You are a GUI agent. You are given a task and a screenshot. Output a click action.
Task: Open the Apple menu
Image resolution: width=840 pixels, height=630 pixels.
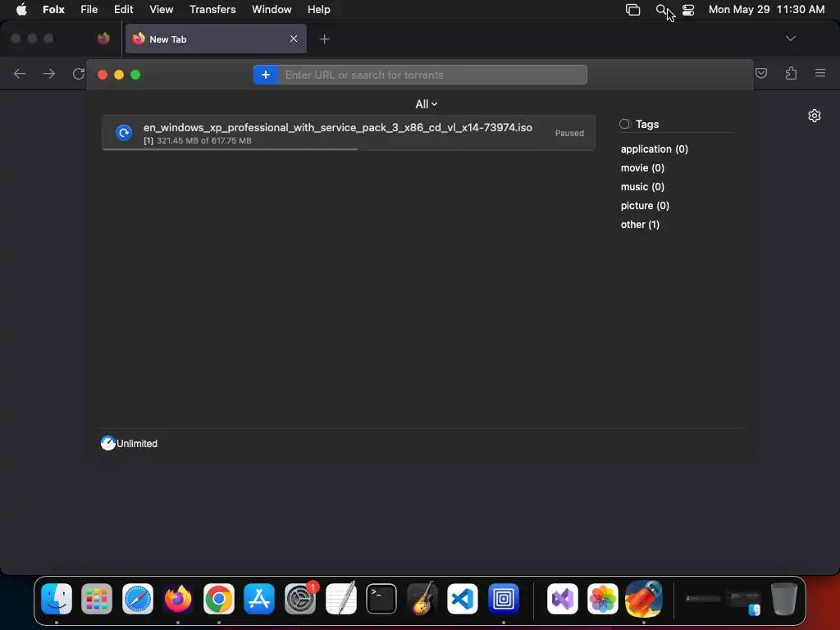coord(21,10)
